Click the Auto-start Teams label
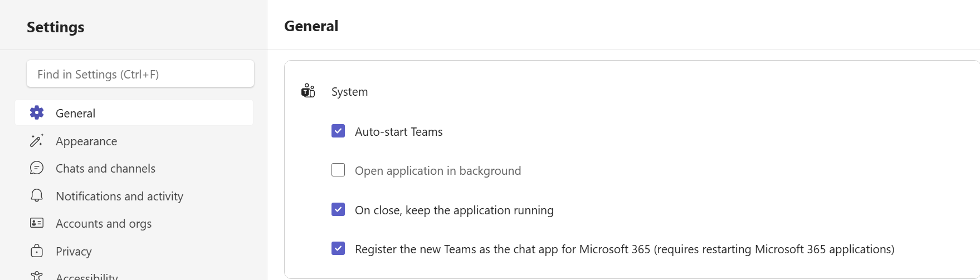 (399, 132)
